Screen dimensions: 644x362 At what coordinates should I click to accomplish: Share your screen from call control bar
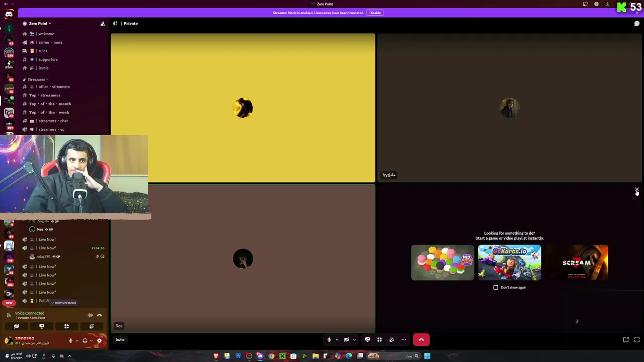tap(367, 340)
